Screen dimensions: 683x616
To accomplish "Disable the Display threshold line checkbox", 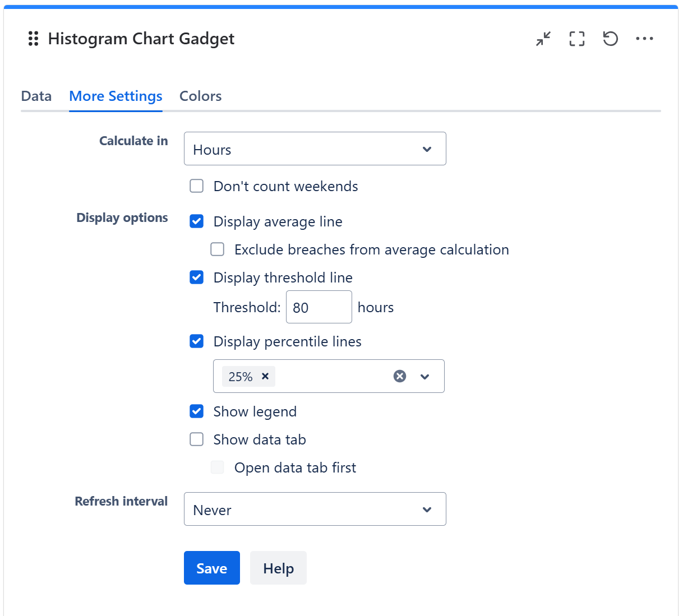I will click(x=197, y=277).
